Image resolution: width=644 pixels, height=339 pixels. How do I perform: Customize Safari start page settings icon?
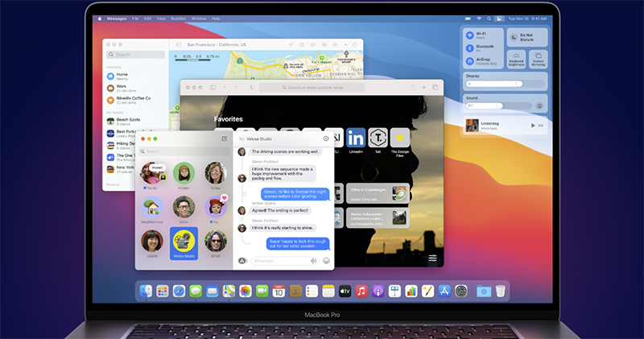[x=433, y=258]
